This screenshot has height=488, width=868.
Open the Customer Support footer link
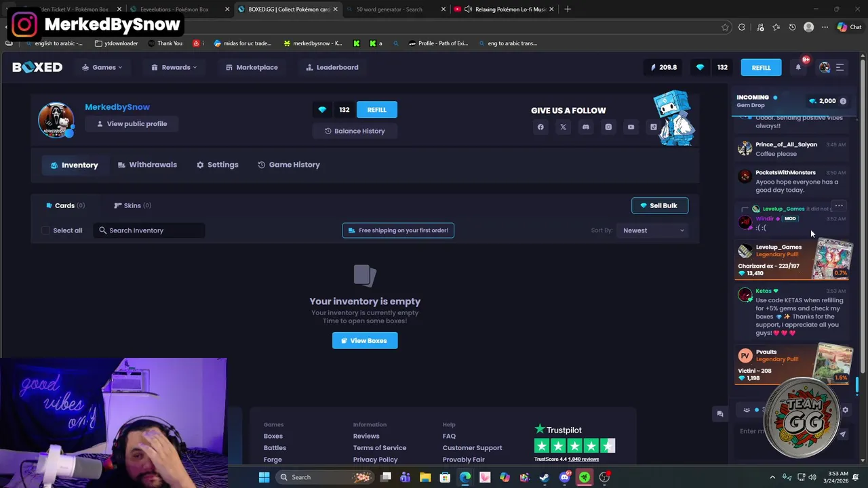click(x=472, y=448)
